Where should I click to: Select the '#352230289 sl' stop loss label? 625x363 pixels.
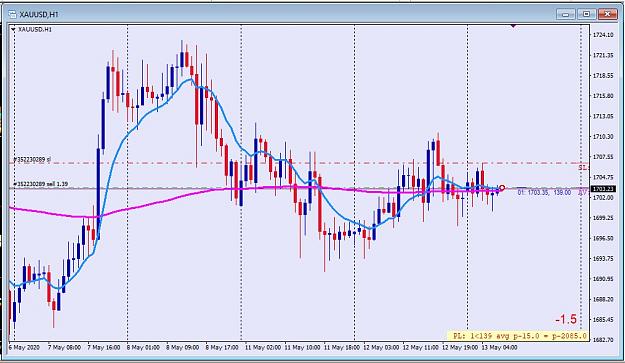[x=32, y=159]
